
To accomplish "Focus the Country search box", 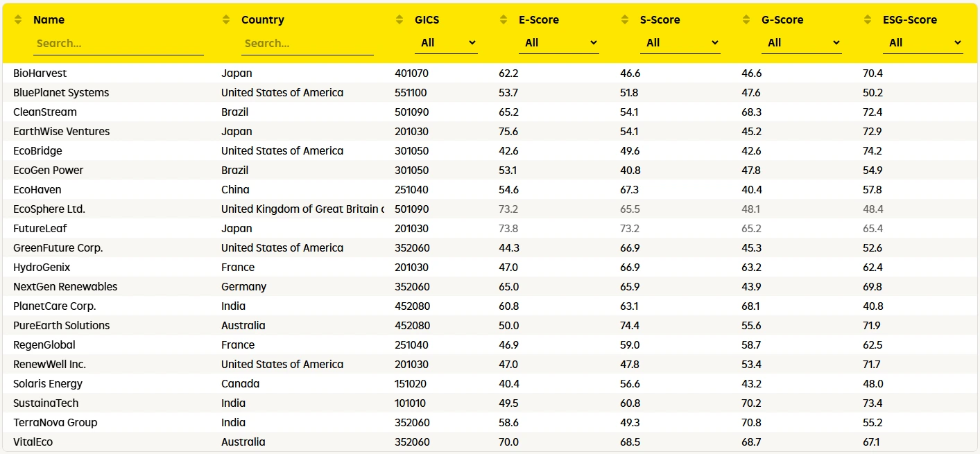I will point(307,44).
